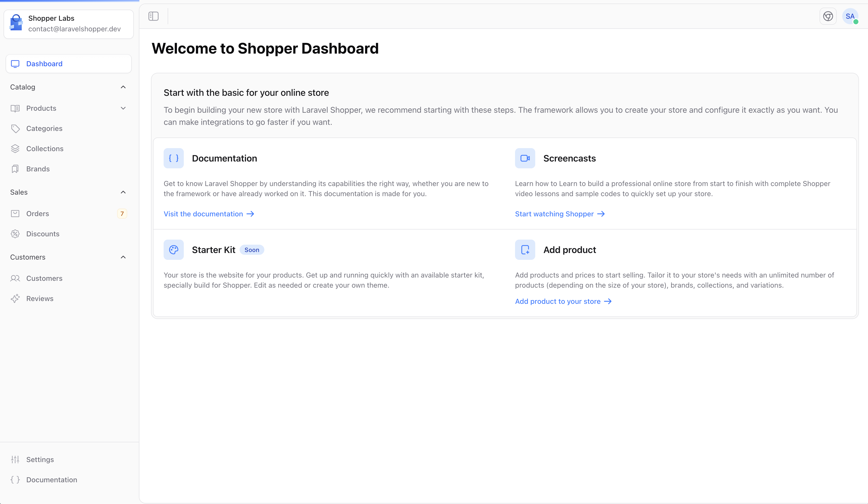The image size is (868, 504).
Task: Click the Orders shopping bag icon
Action: tap(15, 213)
